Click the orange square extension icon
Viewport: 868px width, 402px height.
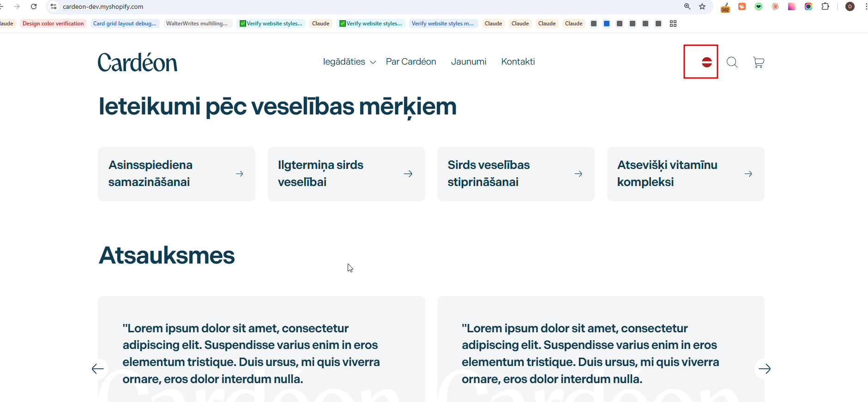pyautogui.click(x=742, y=6)
